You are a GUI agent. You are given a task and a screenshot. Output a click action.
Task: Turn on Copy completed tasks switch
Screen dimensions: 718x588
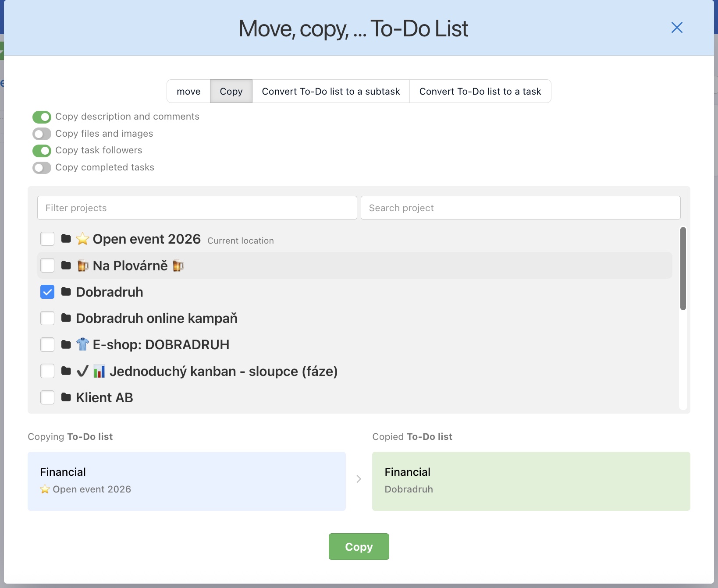click(x=42, y=168)
